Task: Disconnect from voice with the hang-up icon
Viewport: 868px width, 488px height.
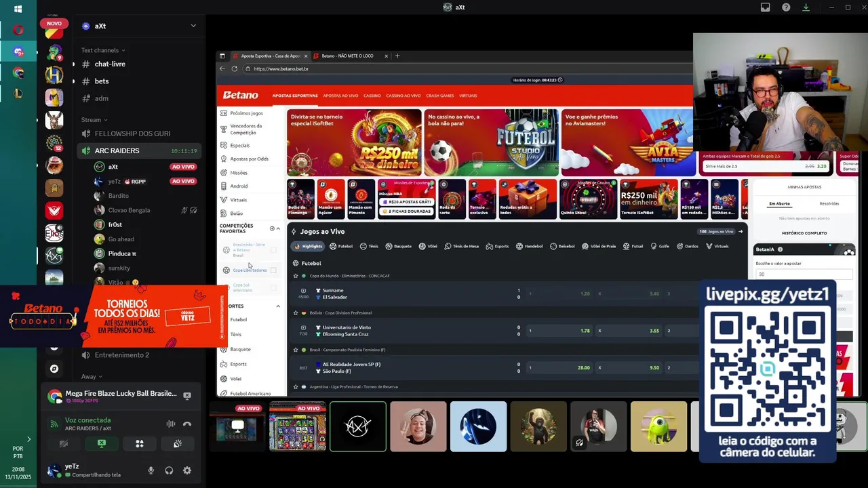Action: [x=187, y=424]
